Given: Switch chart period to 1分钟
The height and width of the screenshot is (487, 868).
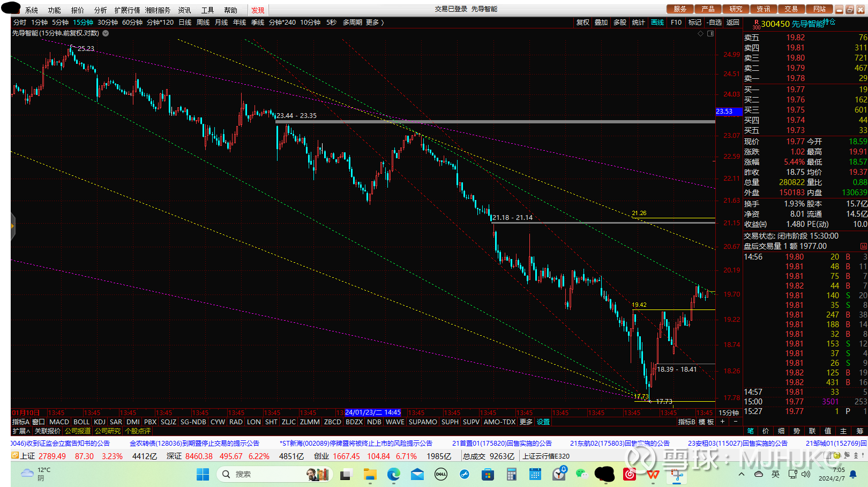Looking at the screenshot, I should point(40,23).
